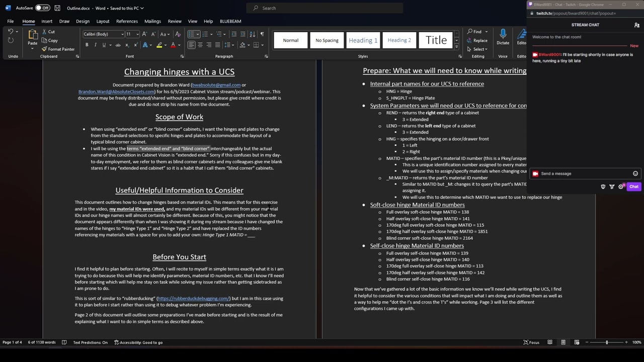This screenshot has height=362, width=644.
Task: Apply the Heading 1 style
Action: 363,40
